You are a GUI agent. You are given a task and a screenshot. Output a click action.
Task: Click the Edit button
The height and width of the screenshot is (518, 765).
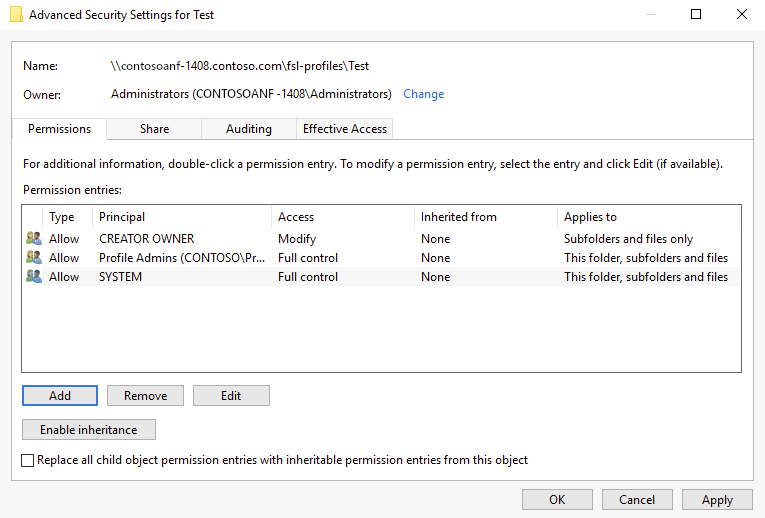pos(231,396)
